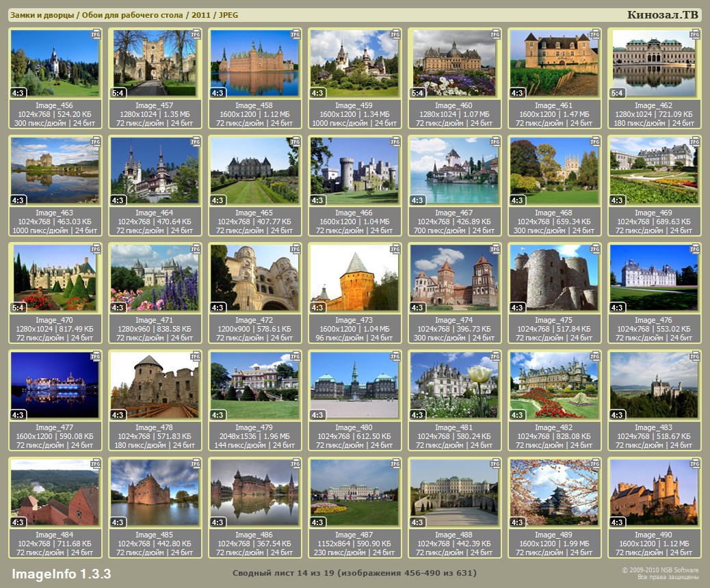The width and height of the screenshot is (710, 588).
Task: Click '1600x1200 | 590.08 КБ' under Image_477
Action: click(x=55, y=436)
